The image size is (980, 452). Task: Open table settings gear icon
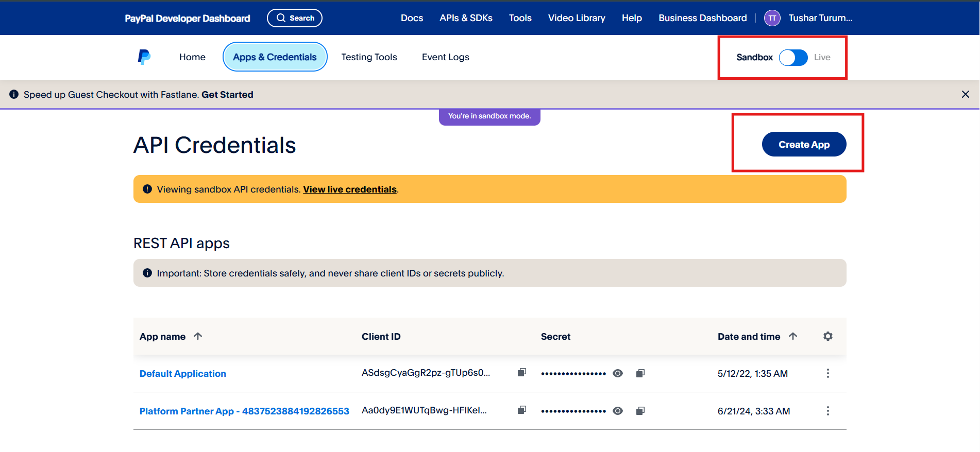(827, 336)
